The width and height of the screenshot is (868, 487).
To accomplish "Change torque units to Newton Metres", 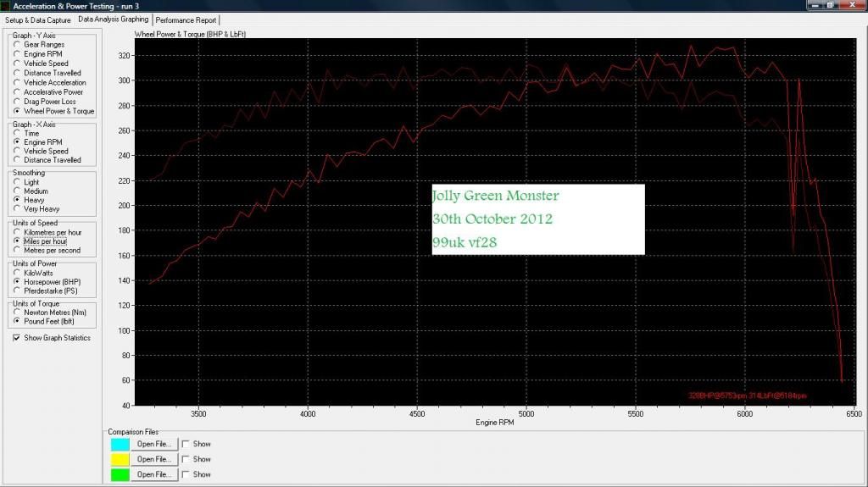I will click(x=17, y=312).
